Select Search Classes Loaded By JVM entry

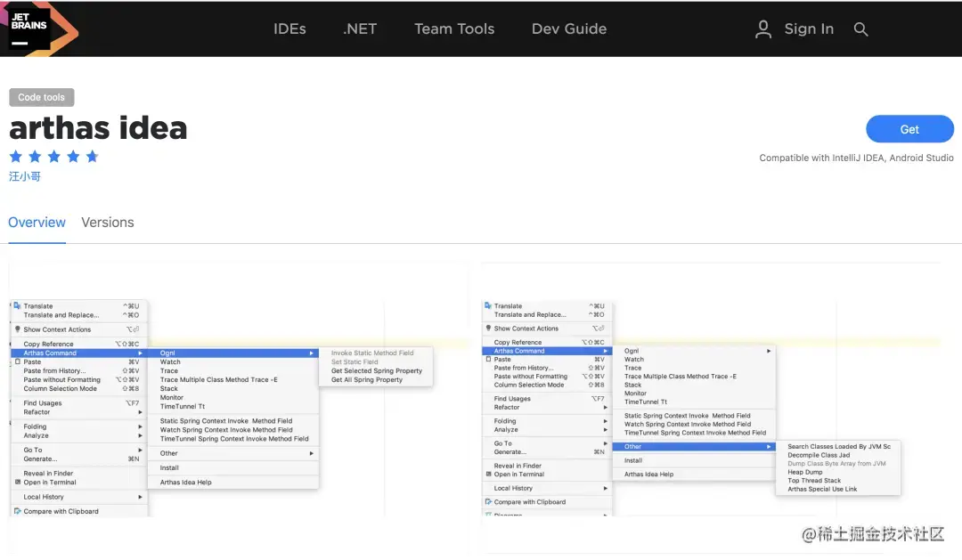coord(838,447)
